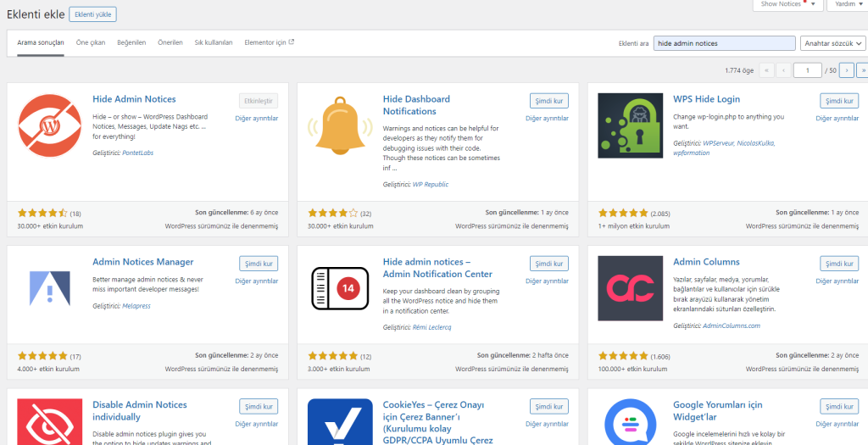Switch to the Öne çıkan tab
Image resolution: width=868 pixels, height=445 pixels.
point(91,42)
